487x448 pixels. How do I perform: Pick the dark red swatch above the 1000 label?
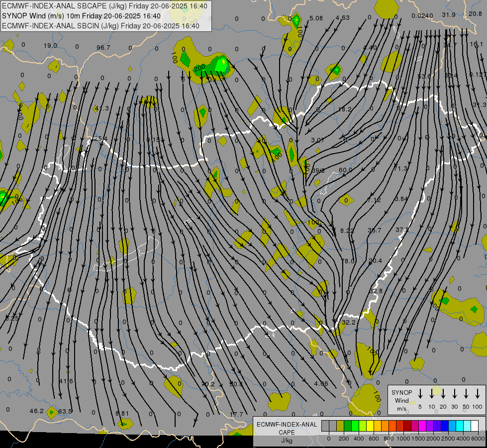pos(407,426)
